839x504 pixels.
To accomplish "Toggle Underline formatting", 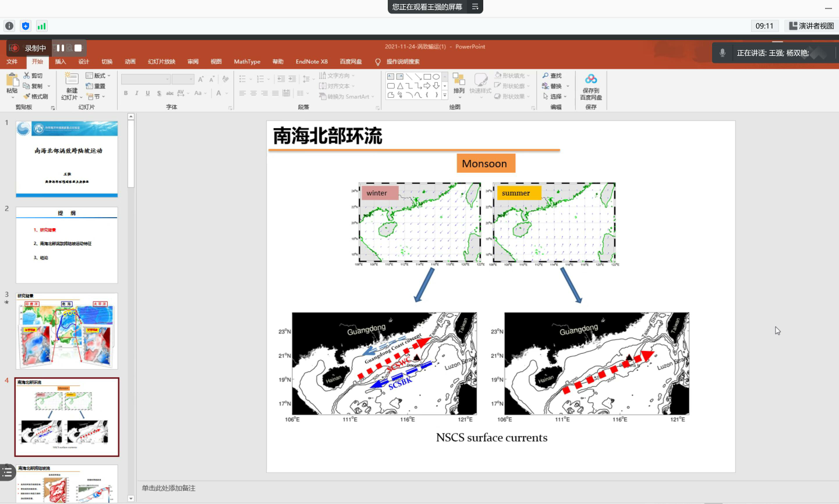I will tap(148, 93).
